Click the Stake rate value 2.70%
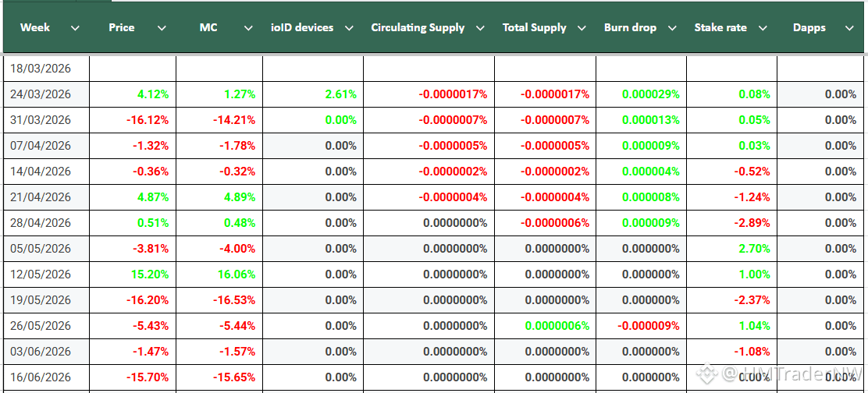868x393 pixels. point(755,249)
